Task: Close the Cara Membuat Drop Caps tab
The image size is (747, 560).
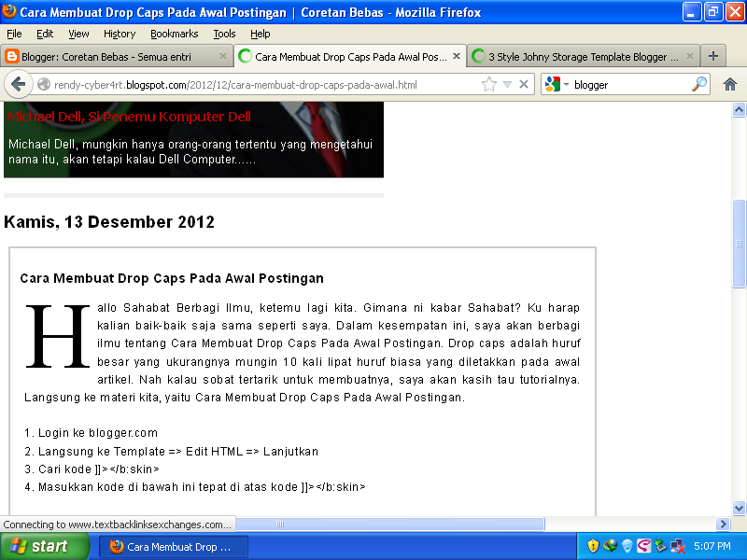Action: click(x=456, y=56)
